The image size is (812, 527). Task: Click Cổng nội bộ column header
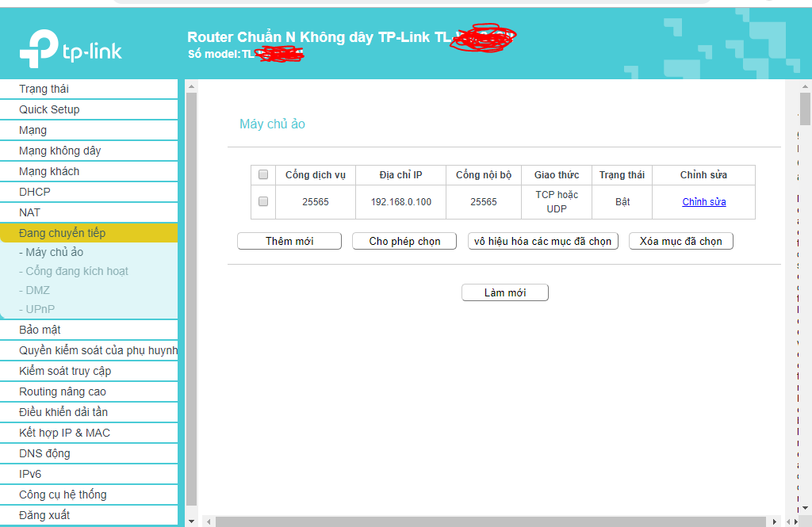point(484,175)
